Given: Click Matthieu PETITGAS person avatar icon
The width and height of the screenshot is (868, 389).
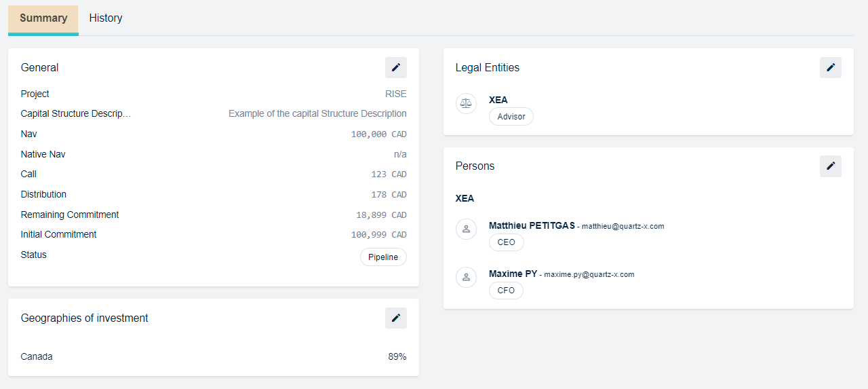Looking at the screenshot, I should pyautogui.click(x=466, y=229).
